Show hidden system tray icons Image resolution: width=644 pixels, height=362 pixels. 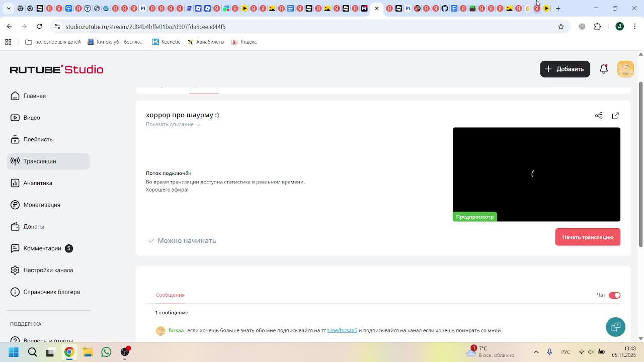point(536,352)
